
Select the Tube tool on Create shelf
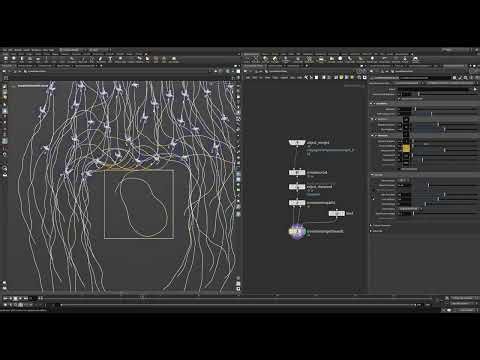click(22, 59)
